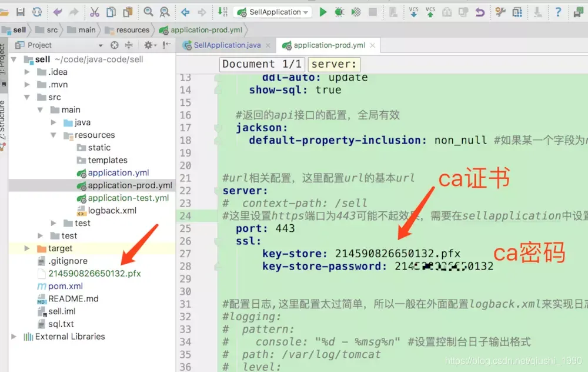The width and height of the screenshot is (588, 372).
Task: Click the Save All toolbar icon
Action: (20, 12)
